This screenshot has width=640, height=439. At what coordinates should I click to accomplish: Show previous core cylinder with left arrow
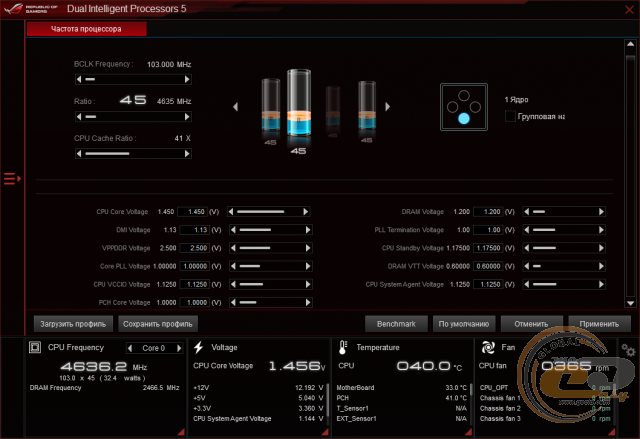[x=235, y=106]
